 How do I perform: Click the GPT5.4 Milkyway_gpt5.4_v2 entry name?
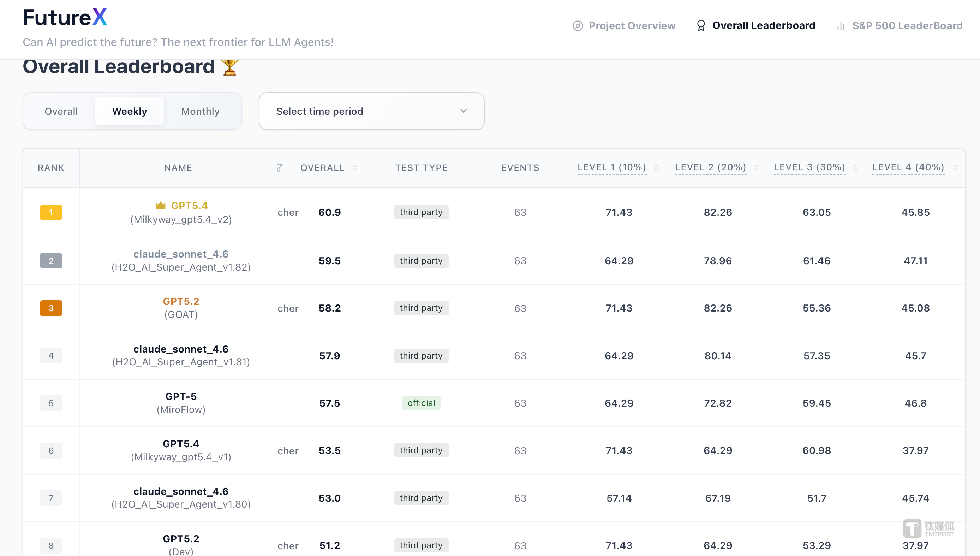click(x=189, y=206)
